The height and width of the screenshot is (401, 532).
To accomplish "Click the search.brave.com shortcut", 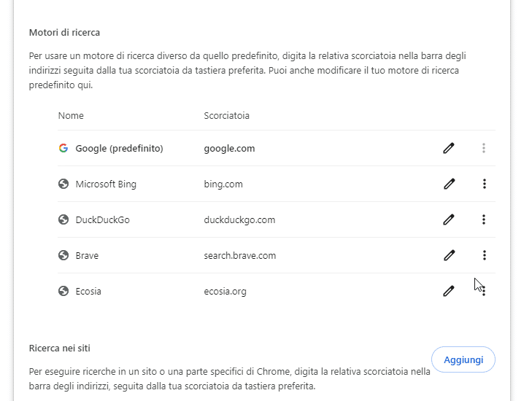I will pos(240,255).
